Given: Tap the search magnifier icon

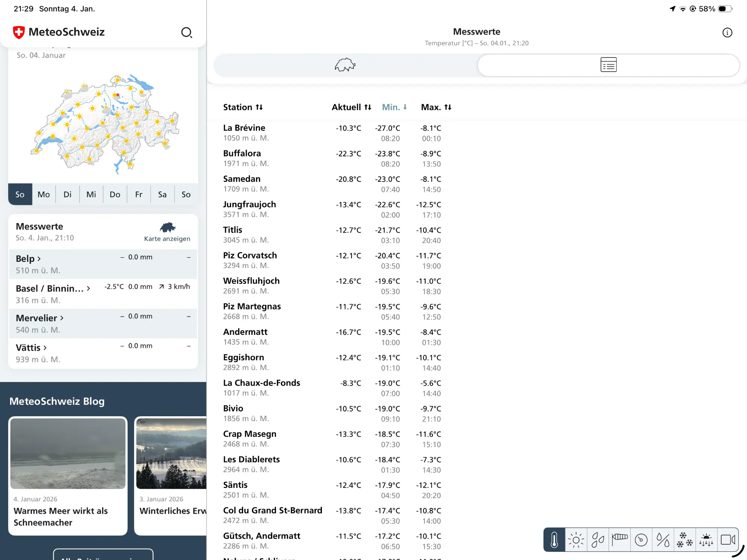Looking at the screenshot, I should coord(186,32).
